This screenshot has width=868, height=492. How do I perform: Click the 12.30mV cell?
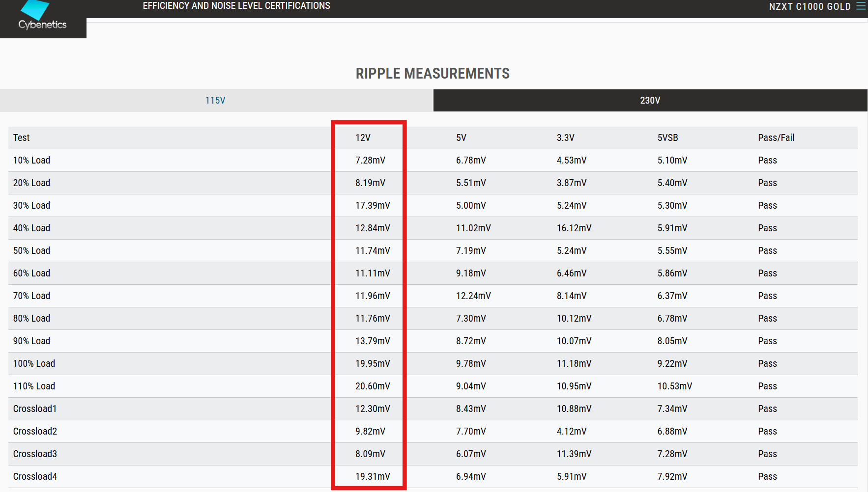(373, 409)
